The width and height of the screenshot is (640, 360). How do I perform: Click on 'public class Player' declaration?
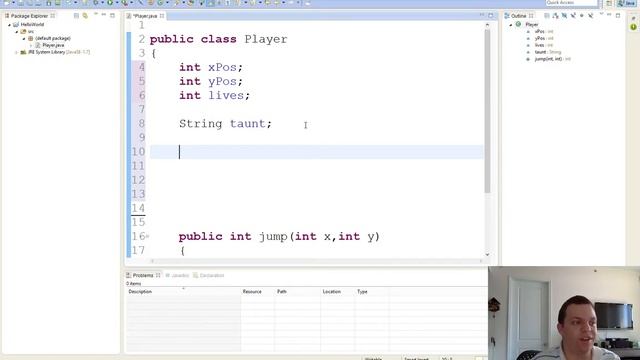pyautogui.click(x=218, y=39)
